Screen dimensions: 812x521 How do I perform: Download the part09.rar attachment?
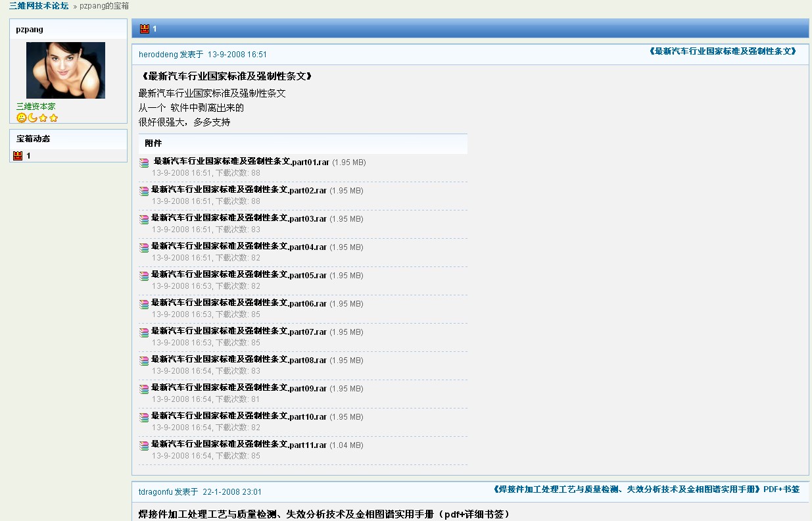(x=239, y=388)
